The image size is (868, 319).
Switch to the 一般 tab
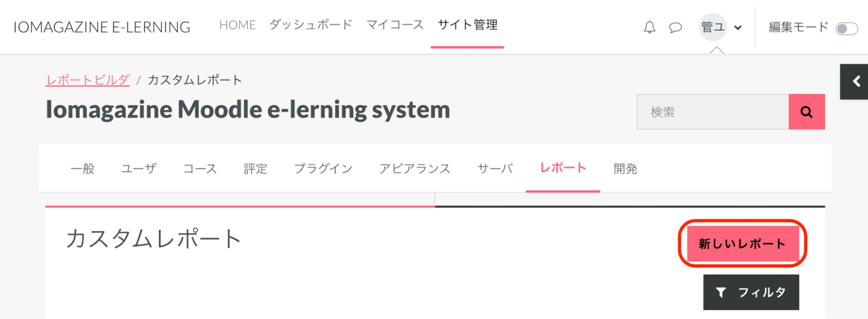[x=83, y=169]
